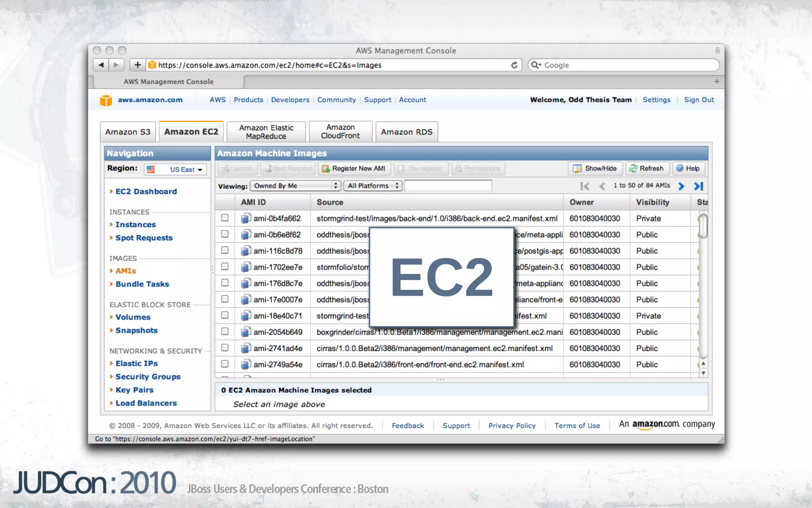Jump to the last page of AMIs
This screenshot has width=812, height=508.
698,186
